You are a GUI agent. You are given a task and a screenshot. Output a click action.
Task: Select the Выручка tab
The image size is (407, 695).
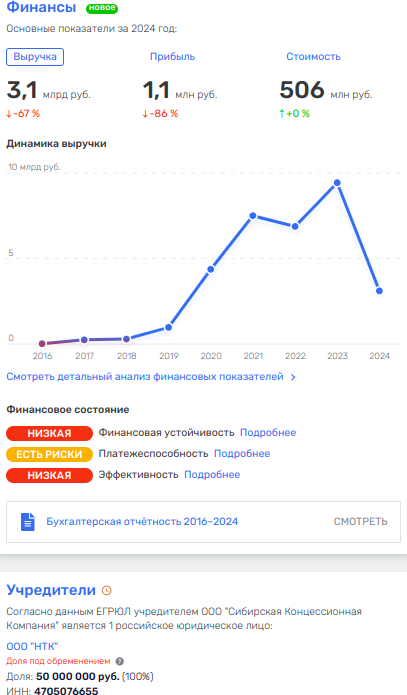pos(35,57)
